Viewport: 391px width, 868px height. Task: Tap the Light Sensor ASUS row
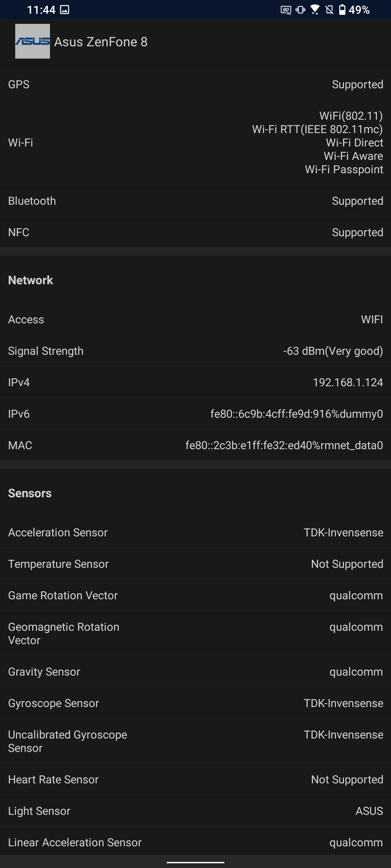pos(195,811)
